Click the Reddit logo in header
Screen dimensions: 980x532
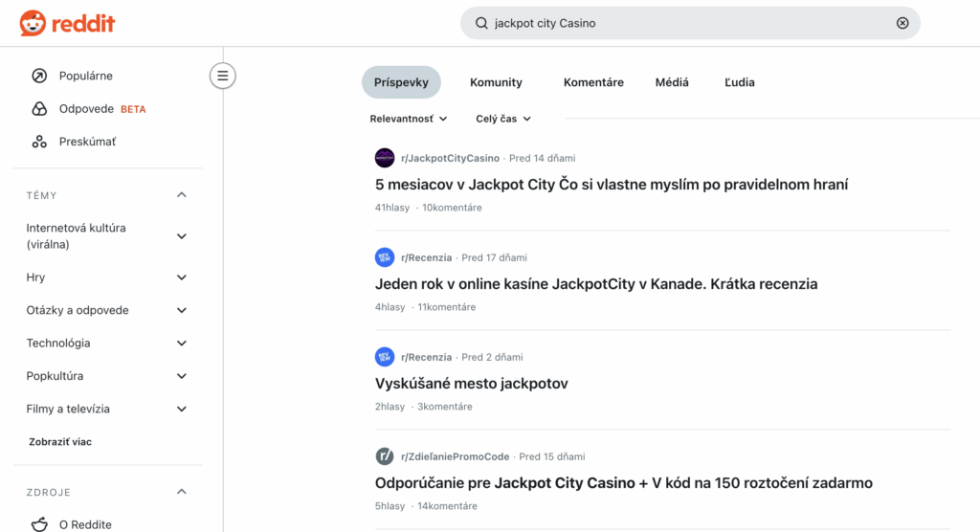click(67, 23)
